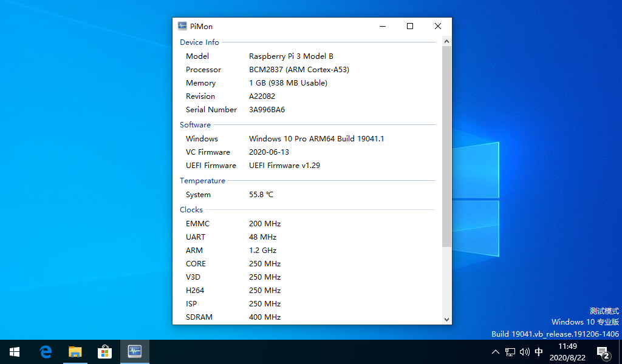622x364 pixels.
Task: Open File Explorer from the taskbar
Action: click(x=75, y=352)
